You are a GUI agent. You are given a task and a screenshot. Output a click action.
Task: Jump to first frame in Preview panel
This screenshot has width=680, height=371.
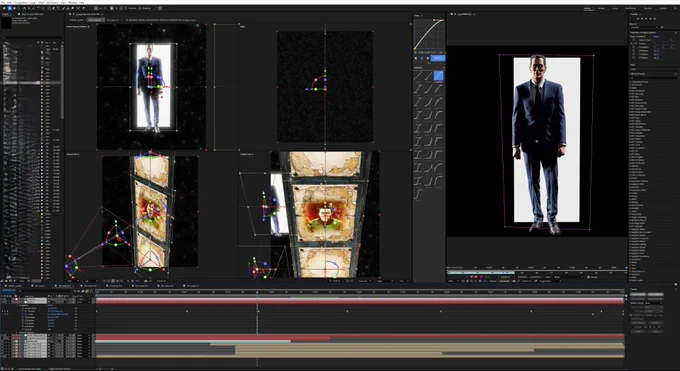pyautogui.click(x=638, y=19)
